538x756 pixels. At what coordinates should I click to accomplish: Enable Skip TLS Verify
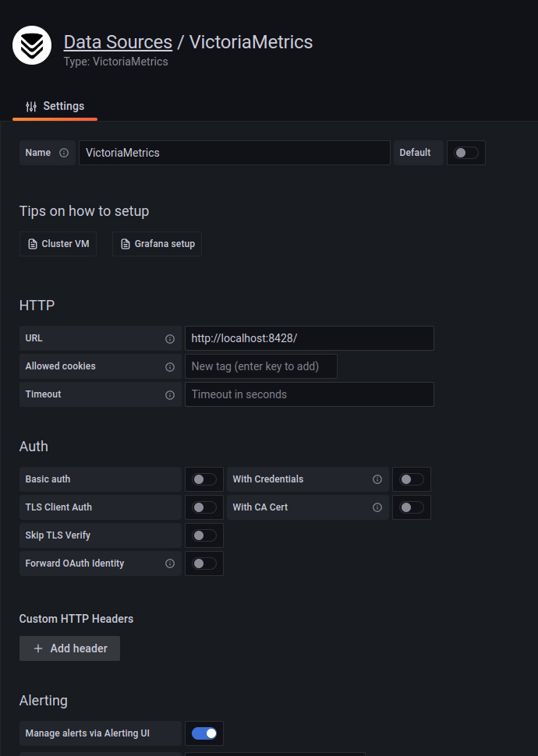[x=204, y=535]
